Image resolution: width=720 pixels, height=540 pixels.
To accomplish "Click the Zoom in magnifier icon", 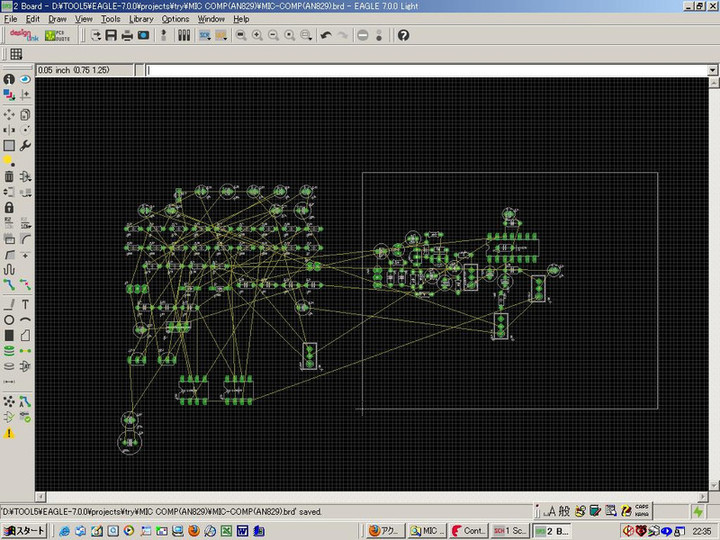I will (257, 35).
